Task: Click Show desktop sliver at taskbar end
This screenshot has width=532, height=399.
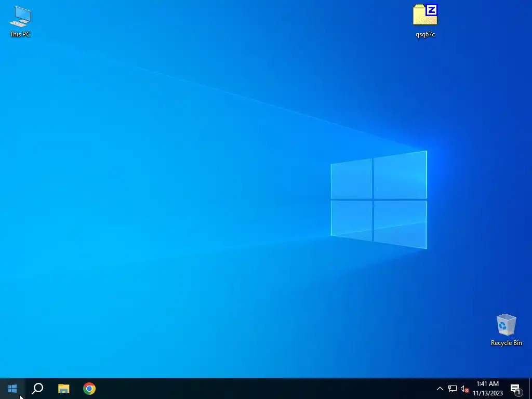Action: coord(530,389)
